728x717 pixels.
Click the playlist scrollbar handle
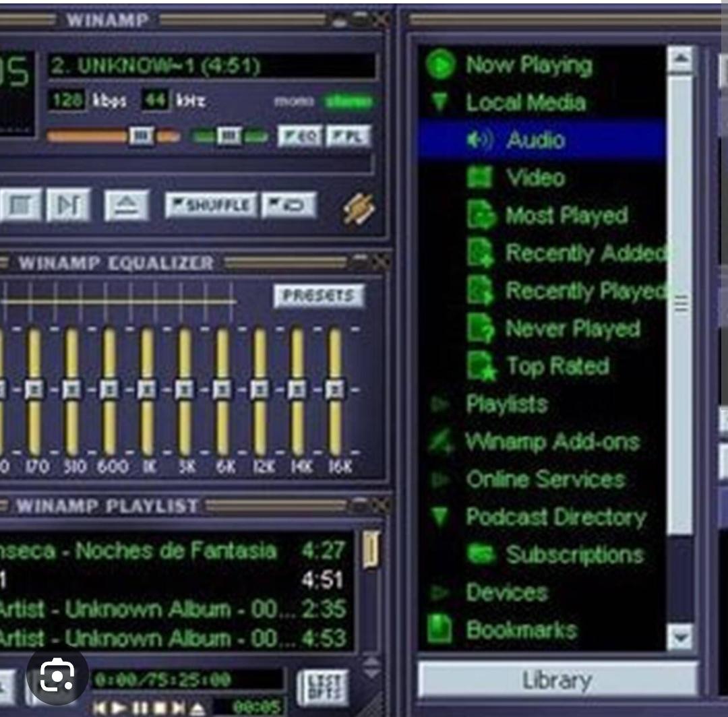click(371, 549)
